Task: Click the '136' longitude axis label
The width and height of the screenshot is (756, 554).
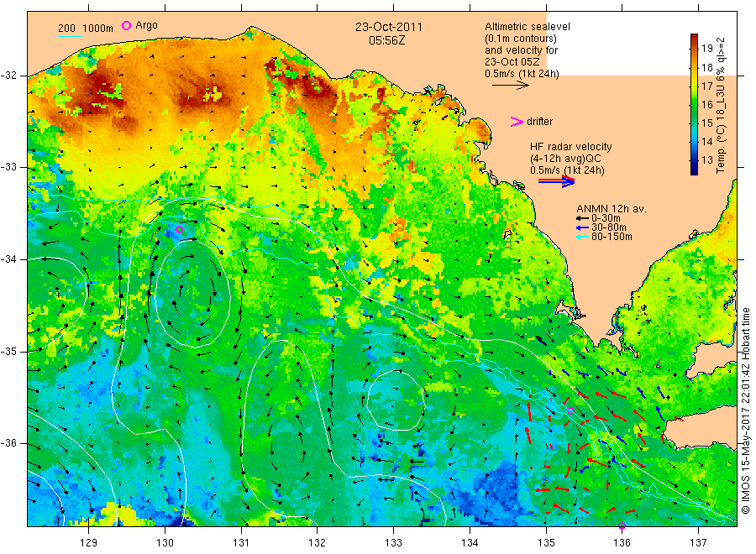Action: (x=622, y=542)
